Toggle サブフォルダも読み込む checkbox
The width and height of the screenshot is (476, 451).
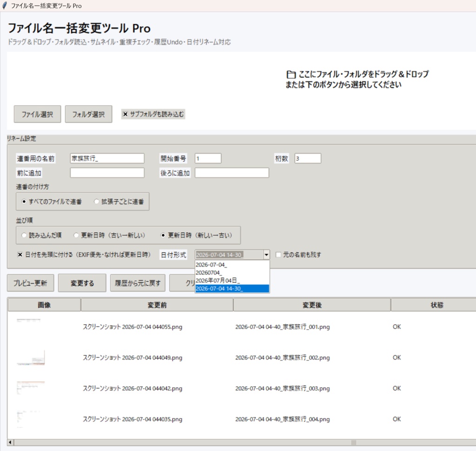pos(125,114)
